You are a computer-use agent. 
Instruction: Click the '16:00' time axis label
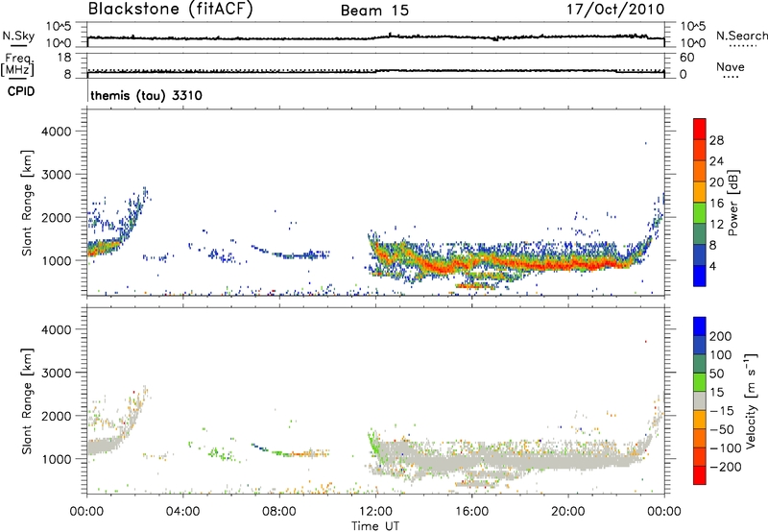click(x=471, y=512)
